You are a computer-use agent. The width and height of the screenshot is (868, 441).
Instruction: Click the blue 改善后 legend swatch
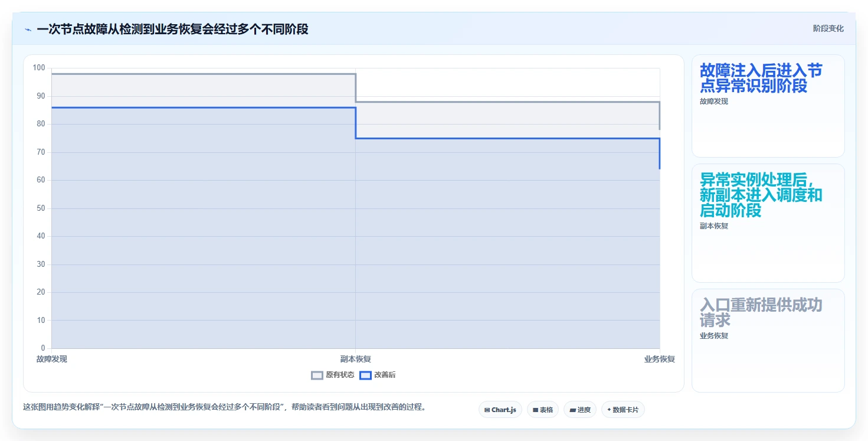click(x=366, y=375)
